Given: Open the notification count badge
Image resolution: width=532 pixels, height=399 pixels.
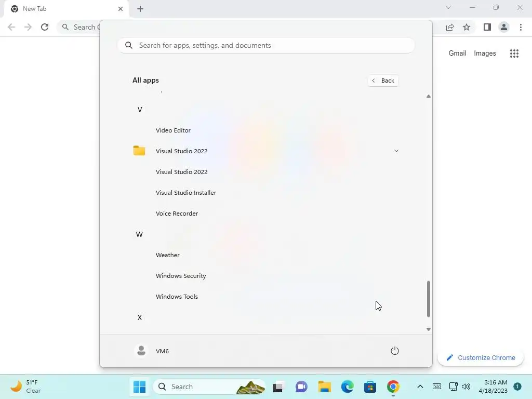Looking at the screenshot, I should click(x=517, y=387).
